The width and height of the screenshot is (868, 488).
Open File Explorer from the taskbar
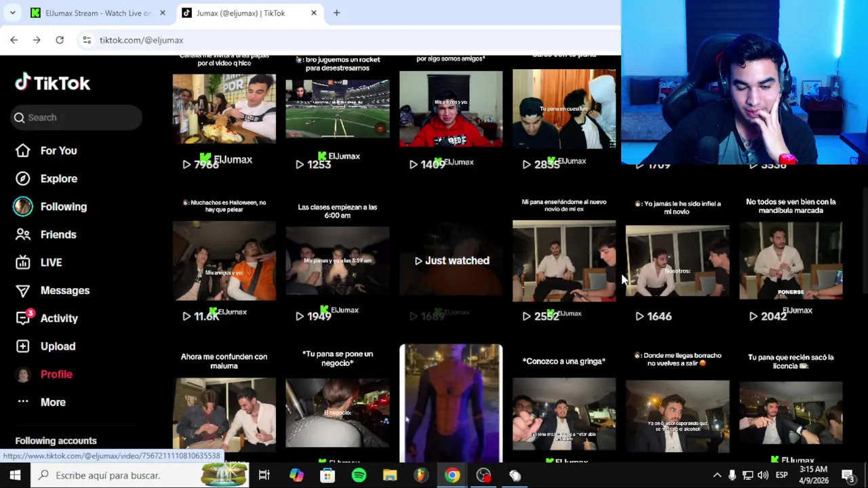coord(390,475)
